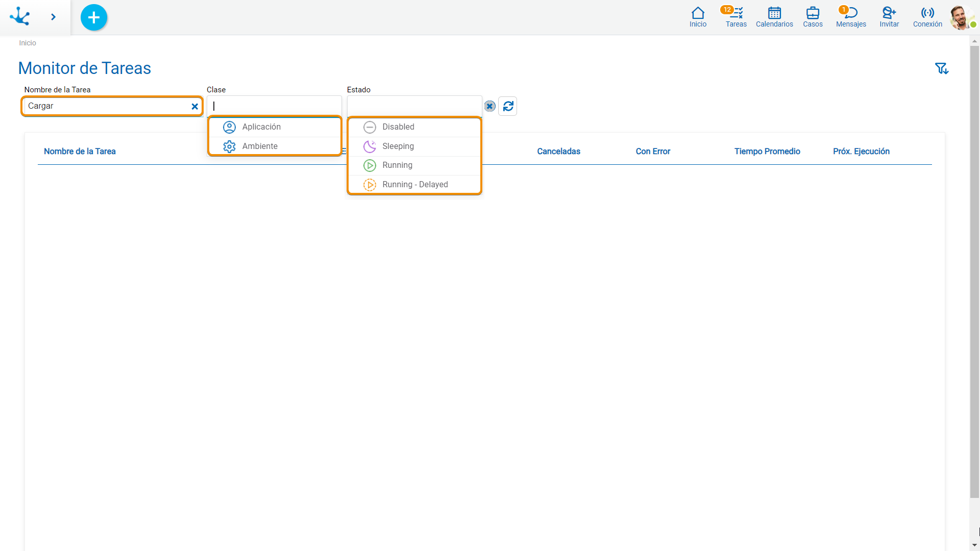The height and width of the screenshot is (551, 980).
Task: Click the green Running play icon
Action: click(370, 165)
